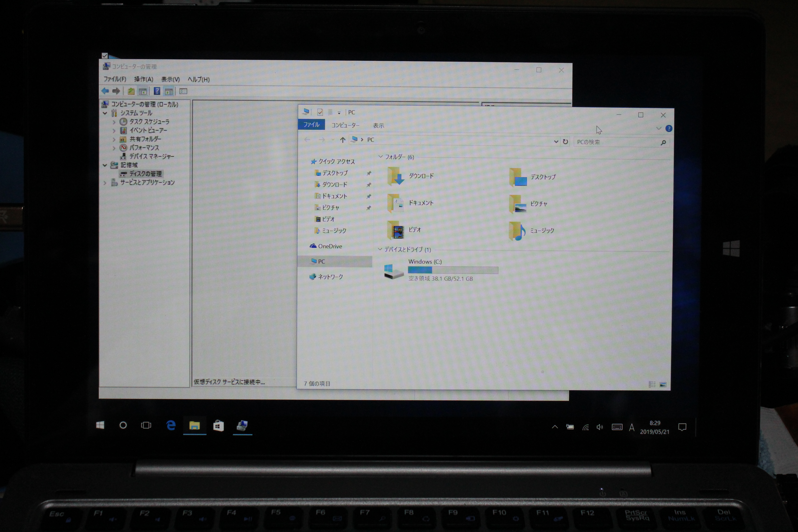This screenshot has width=798, height=532.
Task: Click the Help icon in management toolbar
Action: tap(157, 91)
